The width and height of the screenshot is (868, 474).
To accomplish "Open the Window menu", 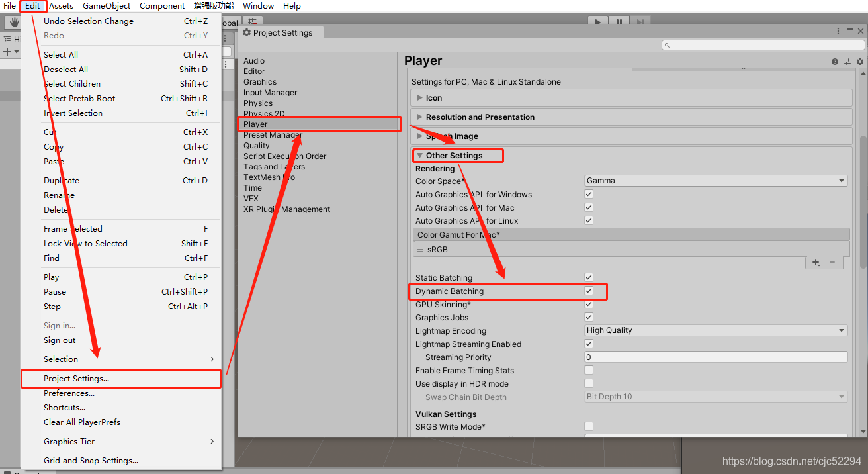I will click(258, 6).
